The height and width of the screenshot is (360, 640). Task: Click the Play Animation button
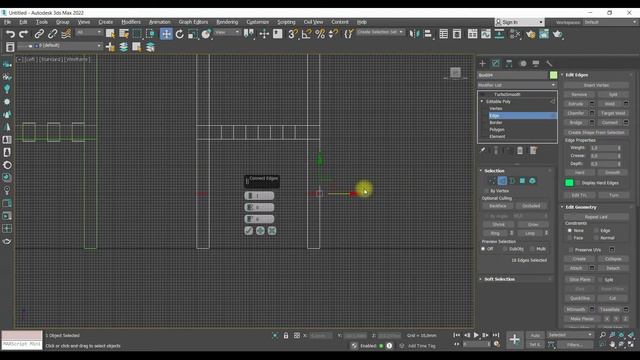click(x=476, y=336)
